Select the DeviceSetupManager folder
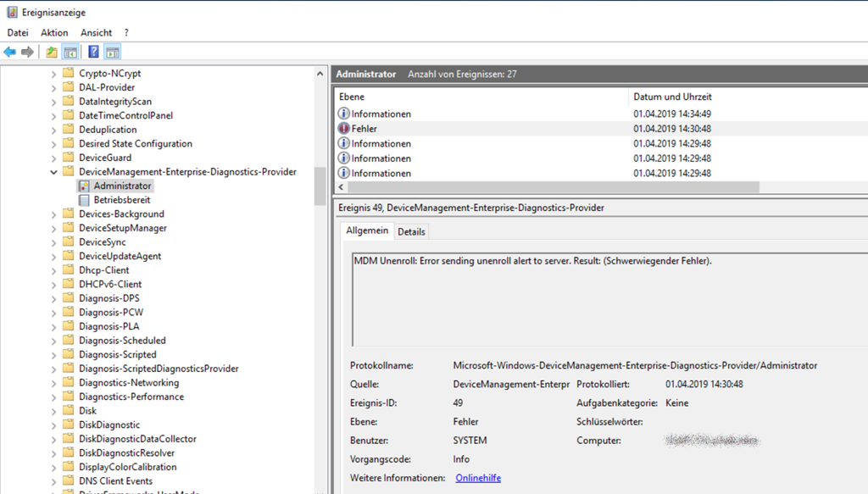 [x=122, y=228]
